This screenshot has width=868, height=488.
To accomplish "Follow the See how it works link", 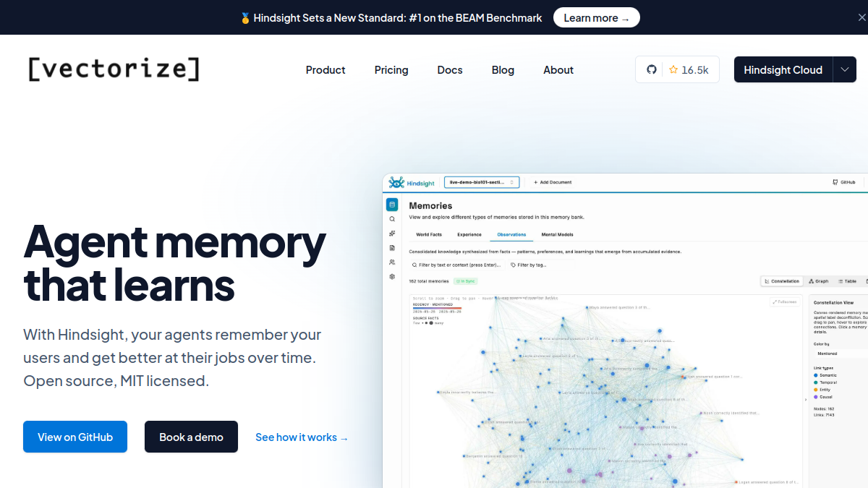I will tap(302, 437).
